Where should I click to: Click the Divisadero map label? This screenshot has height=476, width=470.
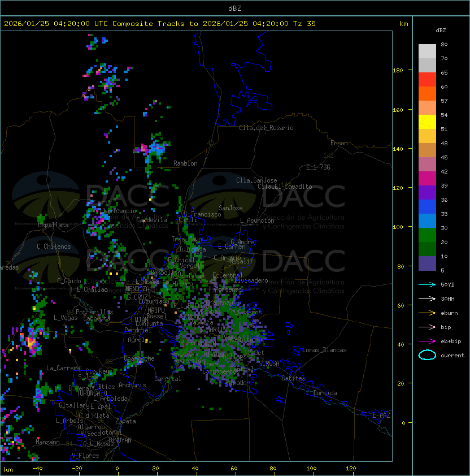251,280
